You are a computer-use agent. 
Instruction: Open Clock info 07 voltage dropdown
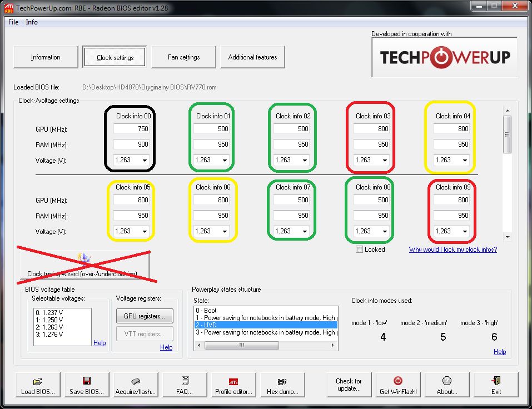coord(305,231)
